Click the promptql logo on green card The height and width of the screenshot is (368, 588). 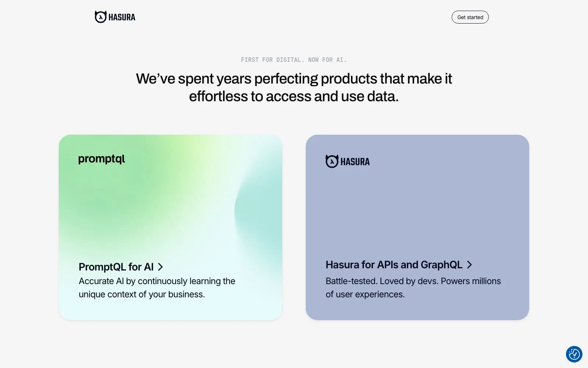(101, 159)
